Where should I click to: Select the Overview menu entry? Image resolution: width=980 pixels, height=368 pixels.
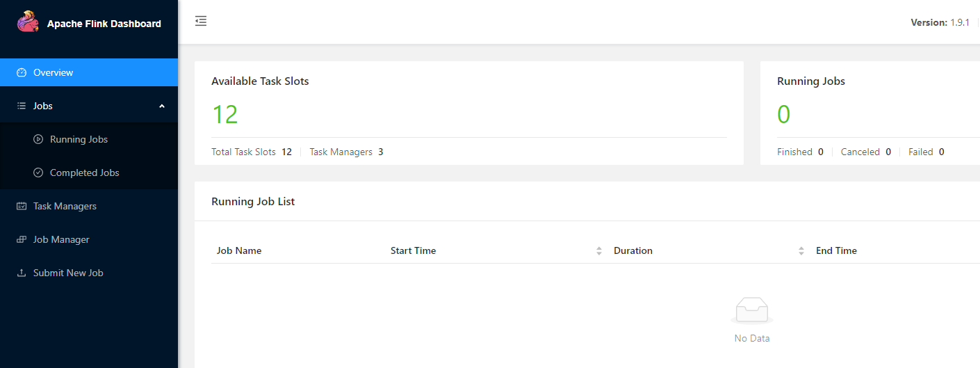[x=89, y=72]
